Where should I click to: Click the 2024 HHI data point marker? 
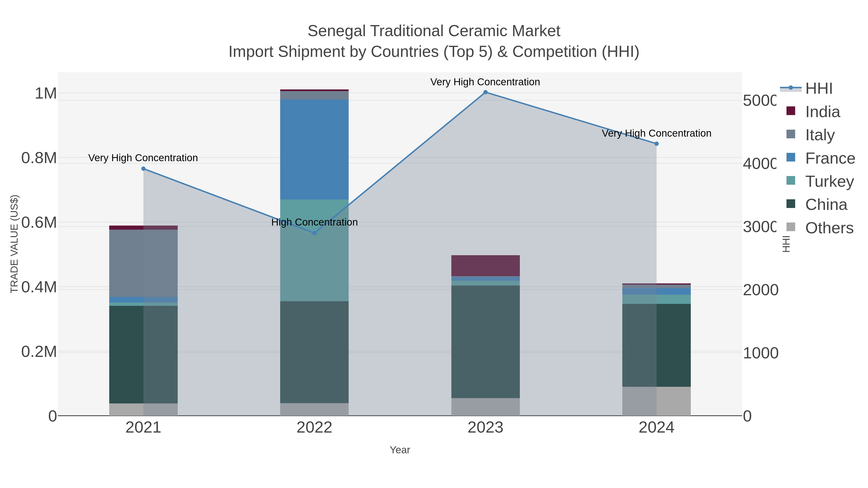click(x=656, y=144)
